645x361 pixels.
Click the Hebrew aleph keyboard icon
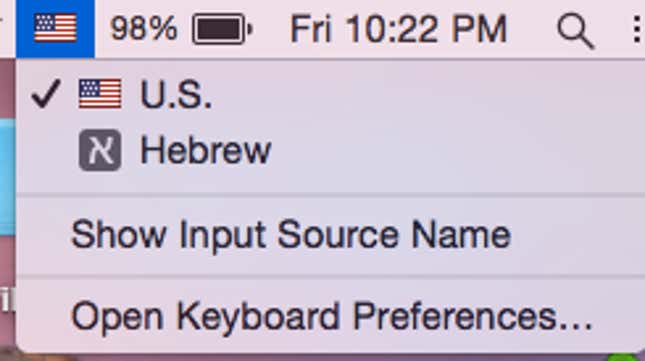click(x=100, y=150)
